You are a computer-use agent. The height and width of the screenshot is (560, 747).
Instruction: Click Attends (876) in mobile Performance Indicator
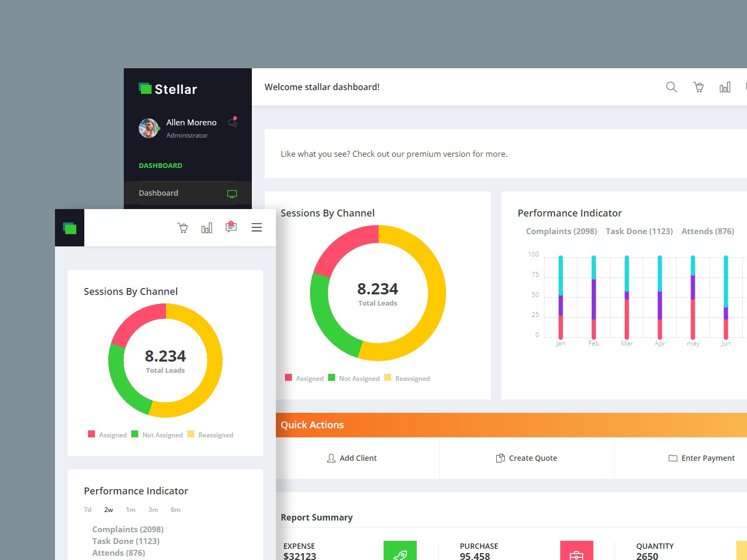[x=118, y=553]
